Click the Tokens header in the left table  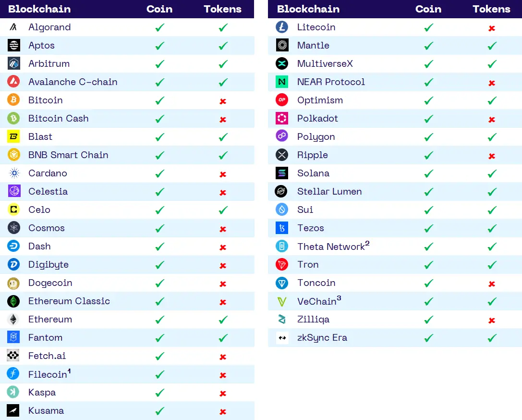coord(223,9)
